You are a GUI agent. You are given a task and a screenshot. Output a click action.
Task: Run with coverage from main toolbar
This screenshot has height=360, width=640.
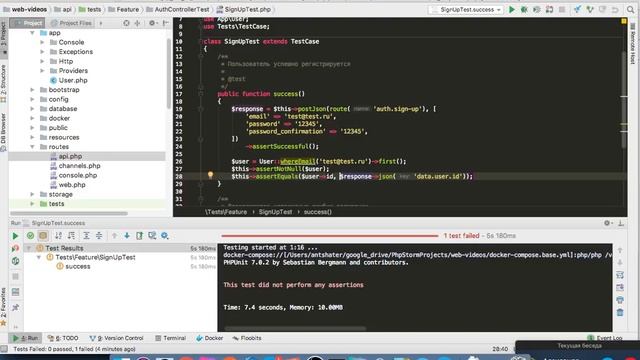pyautogui.click(x=537, y=9)
